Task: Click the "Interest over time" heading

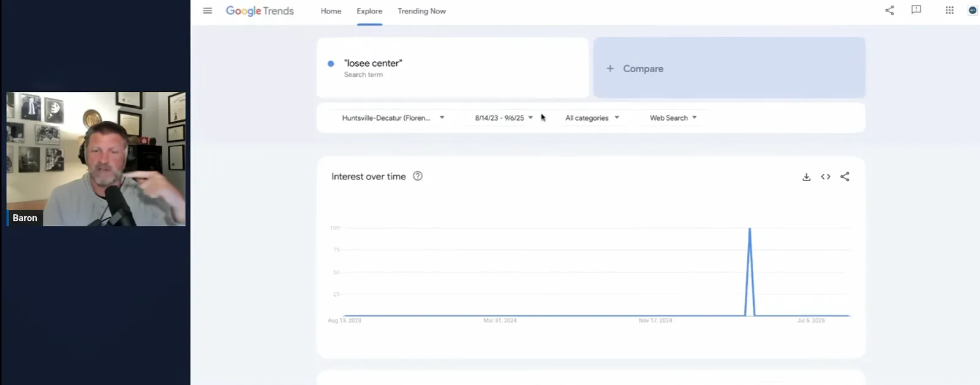Action: [369, 176]
